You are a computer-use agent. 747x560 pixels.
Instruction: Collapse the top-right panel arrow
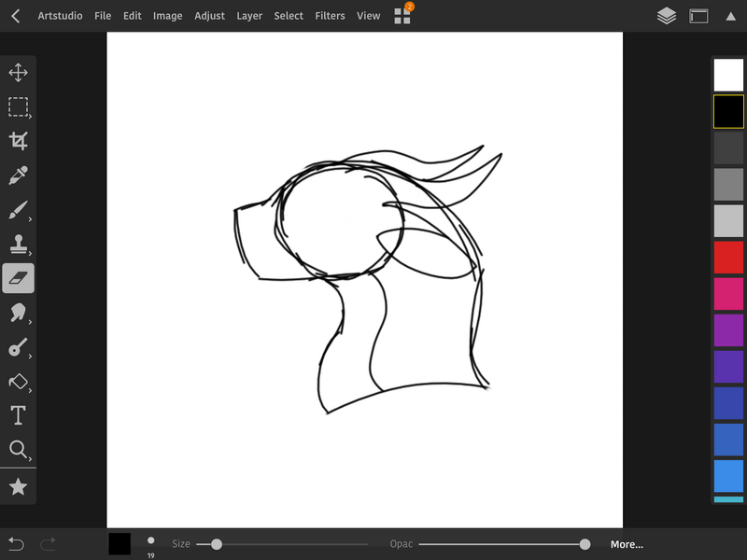[729, 16]
